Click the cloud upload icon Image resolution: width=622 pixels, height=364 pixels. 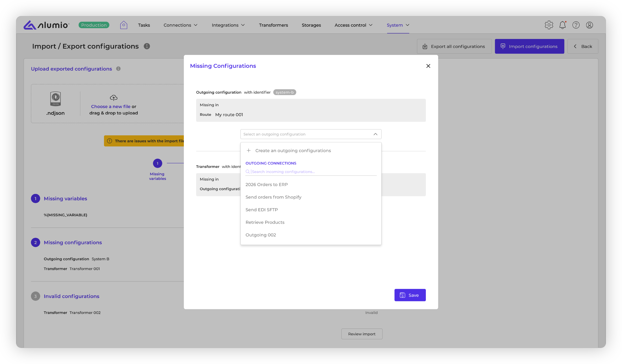point(114,98)
